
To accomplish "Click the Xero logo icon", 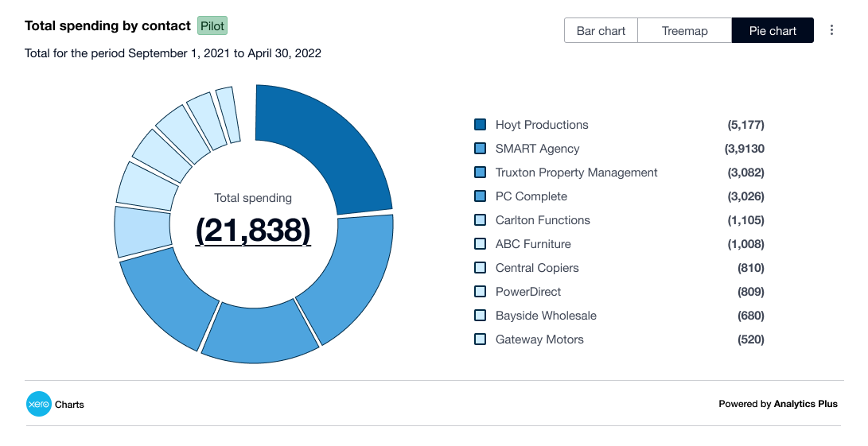I will click(39, 405).
